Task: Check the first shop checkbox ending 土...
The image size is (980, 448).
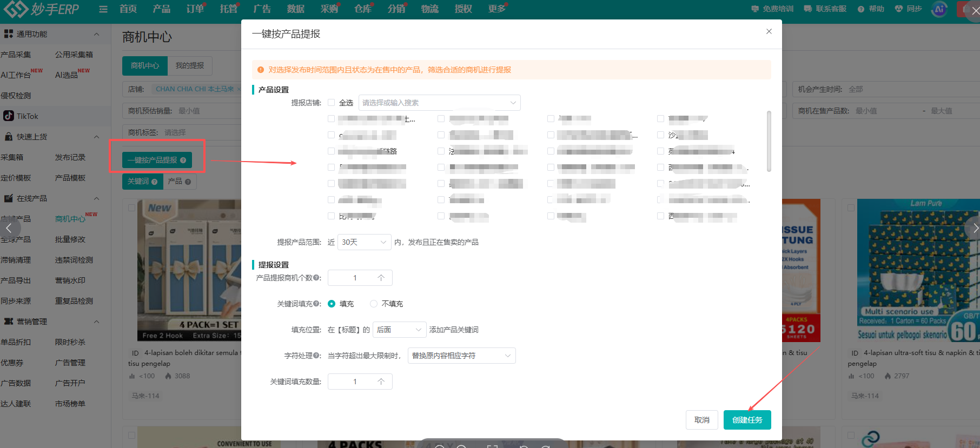Action: pyautogui.click(x=332, y=118)
